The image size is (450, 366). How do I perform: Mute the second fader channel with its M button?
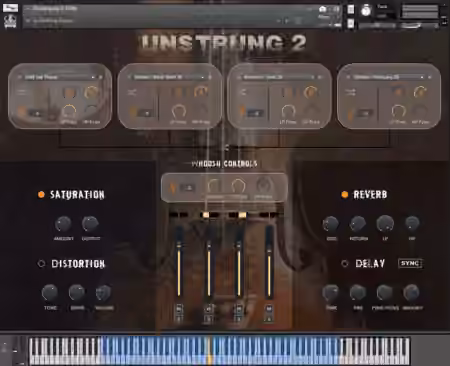pyautogui.click(x=209, y=309)
